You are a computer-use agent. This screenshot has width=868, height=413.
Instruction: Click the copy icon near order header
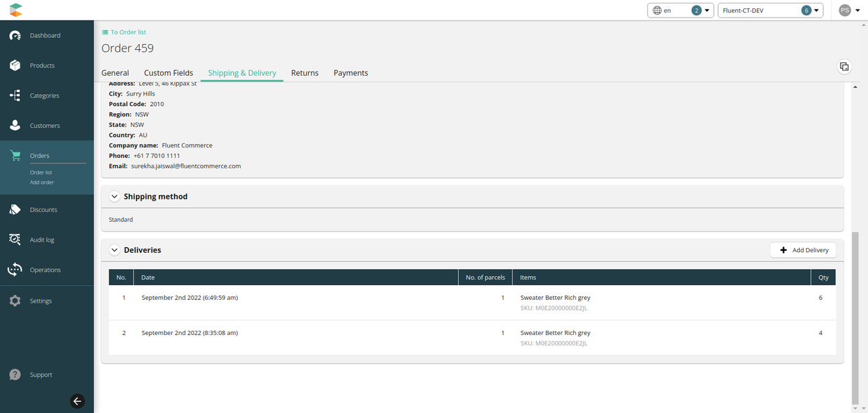tap(844, 67)
